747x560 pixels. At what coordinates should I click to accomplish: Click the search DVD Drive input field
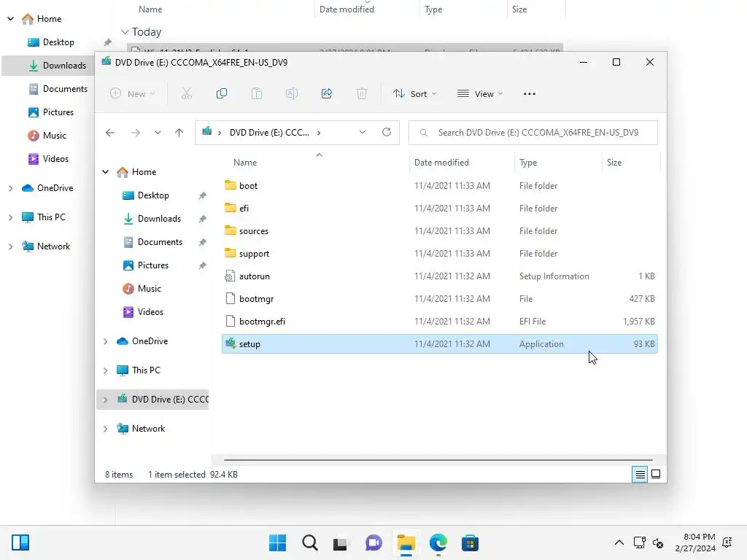click(x=533, y=133)
